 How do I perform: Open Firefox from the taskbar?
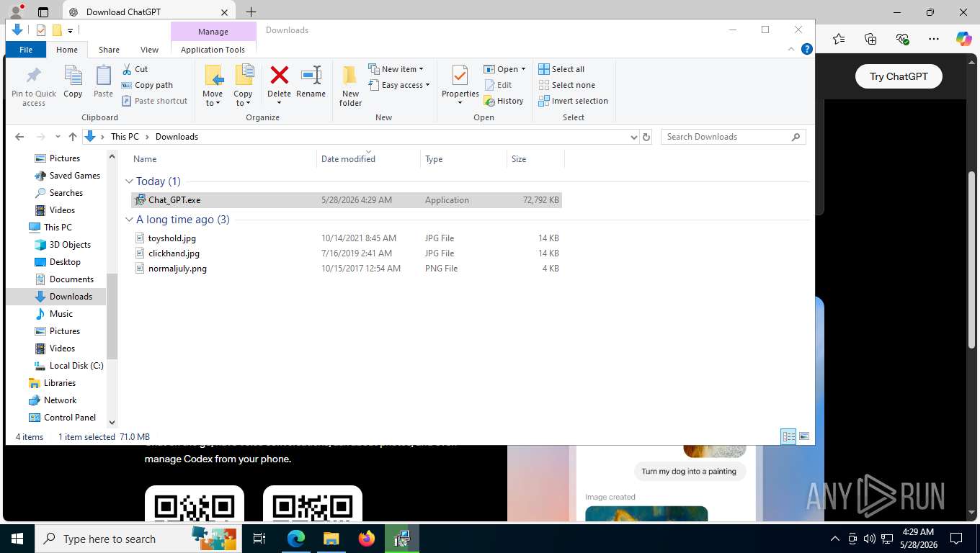(367, 539)
